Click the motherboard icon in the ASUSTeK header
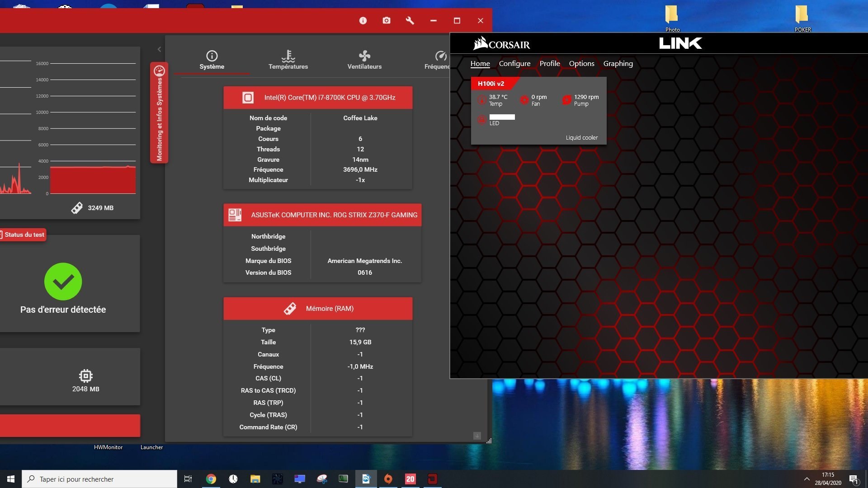 pos(235,215)
